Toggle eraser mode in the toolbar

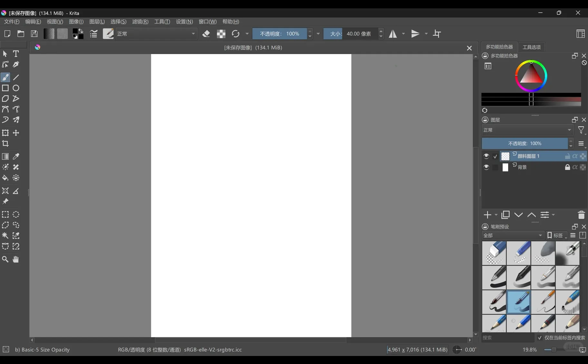(x=206, y=34)
